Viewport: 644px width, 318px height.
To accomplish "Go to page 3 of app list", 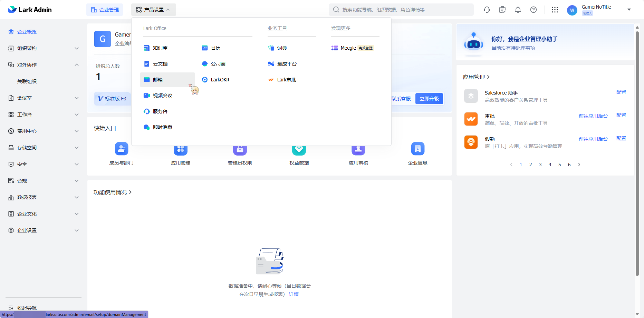I will tap(540, 165).
